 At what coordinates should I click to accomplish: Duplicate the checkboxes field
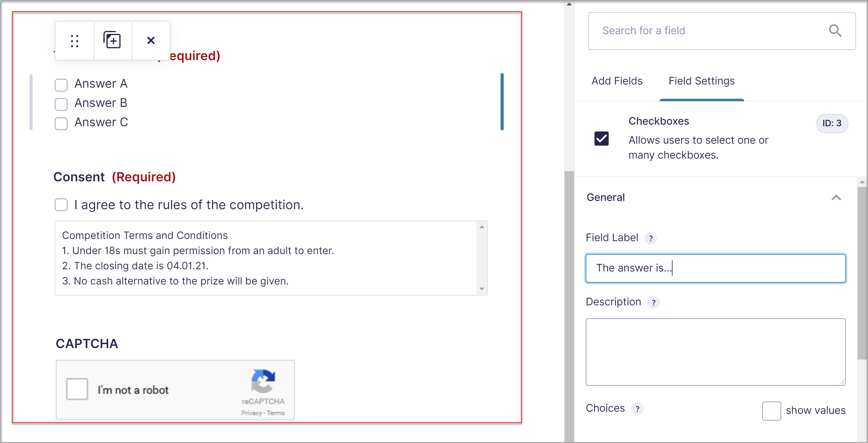coord(112,40)
